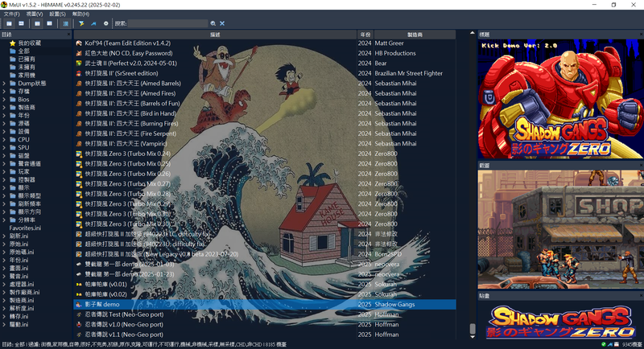
Task: Clear search with the blue X icon
Action: [222, 23]
